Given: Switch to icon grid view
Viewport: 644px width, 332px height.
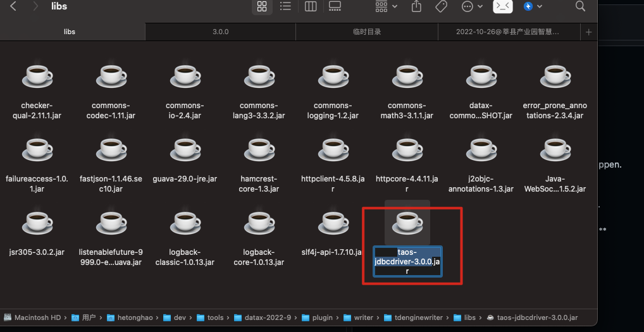Looking at the screenshot, I should pos(262,6).
